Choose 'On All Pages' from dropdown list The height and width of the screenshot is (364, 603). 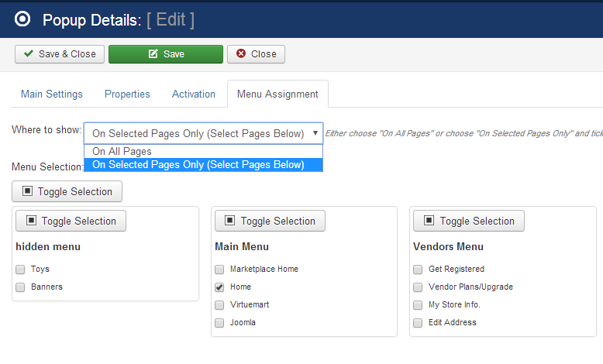[122, 152]
